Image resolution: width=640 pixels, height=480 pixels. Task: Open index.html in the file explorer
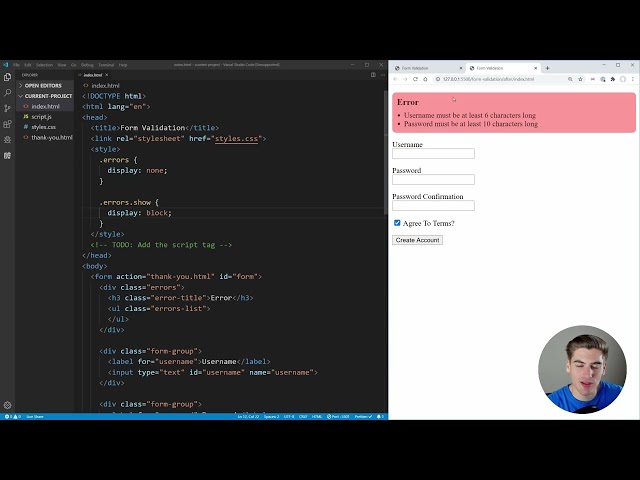click(45, 107)
